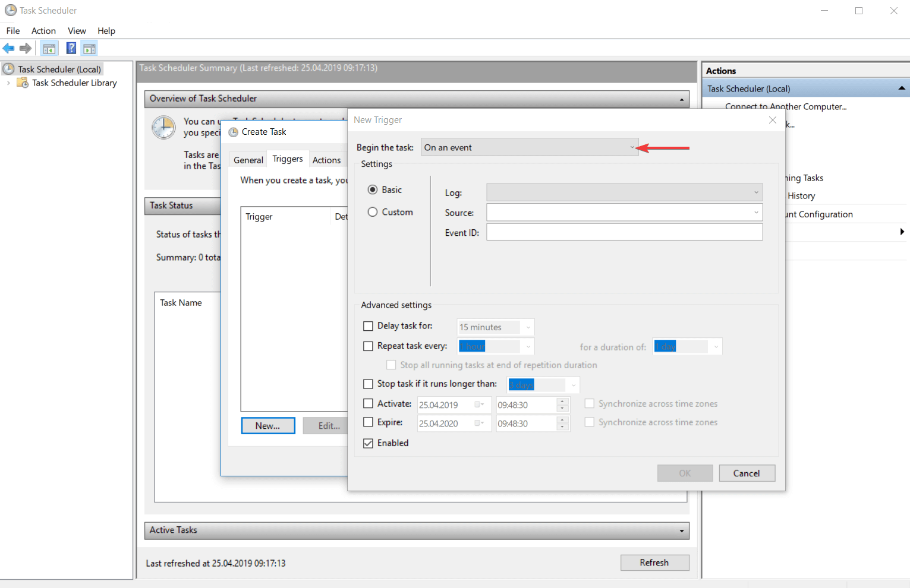Screen dimensions: 910x588
Task: Click Connect to Another Computer link
Action: 786,106
